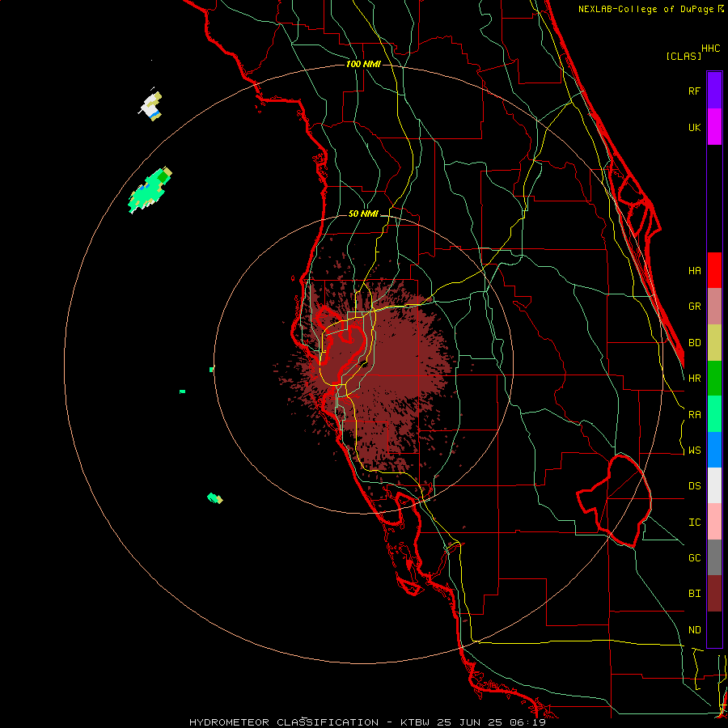Click the '25 JUN 25' date text

click(470, 722)
